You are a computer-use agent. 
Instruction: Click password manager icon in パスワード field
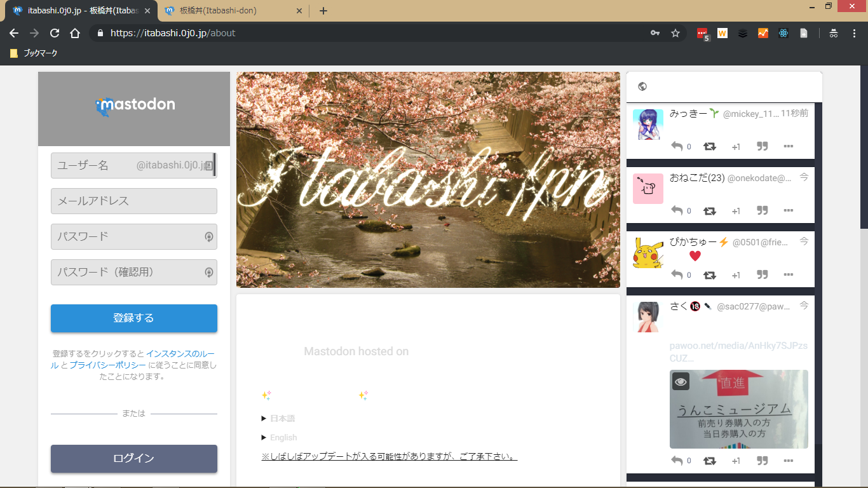tap(208, 236)
